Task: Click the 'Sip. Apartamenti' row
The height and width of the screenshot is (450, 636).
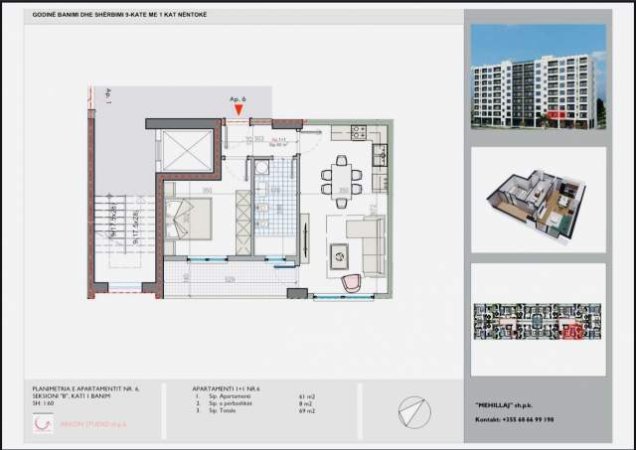Action: (x=256, y=396)
